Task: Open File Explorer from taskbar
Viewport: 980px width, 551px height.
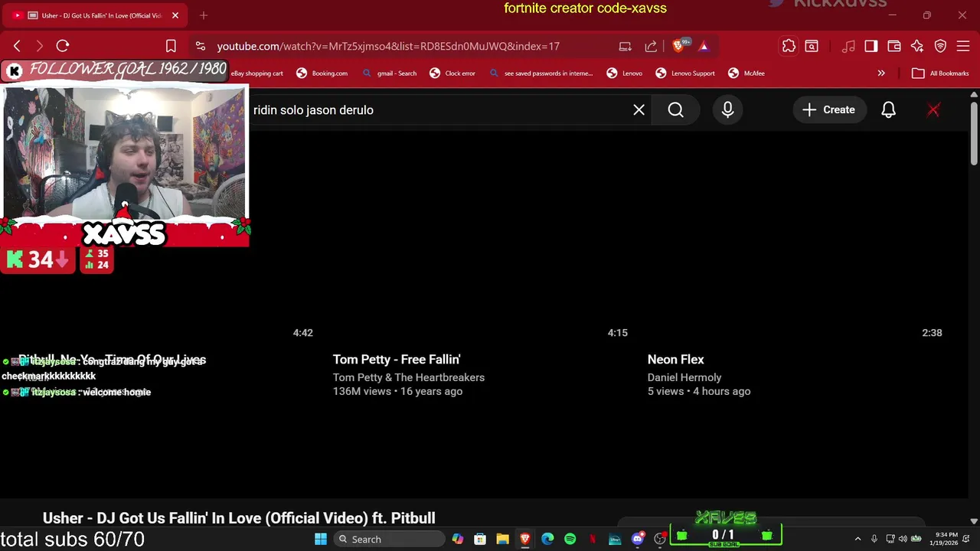Action: point(502,539)
